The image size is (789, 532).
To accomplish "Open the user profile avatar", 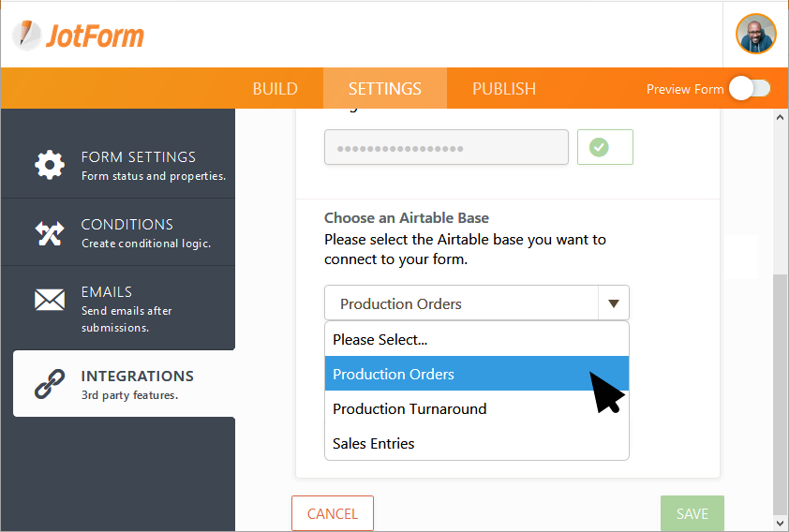I will pyautogui.click(x=756, y=35).
